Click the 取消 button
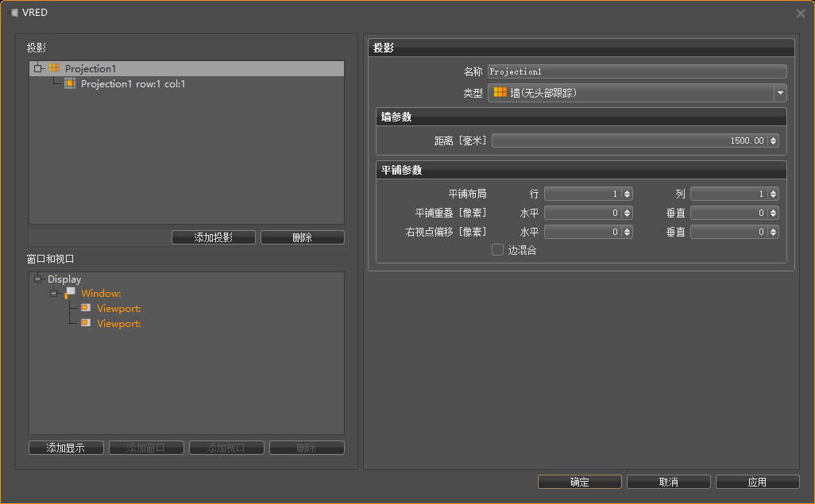Viewport: 815px width, 504px height. pos(668,482)
